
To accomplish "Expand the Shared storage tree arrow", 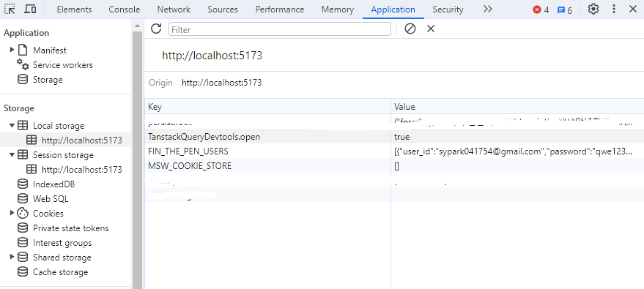I will click(12, 257).
